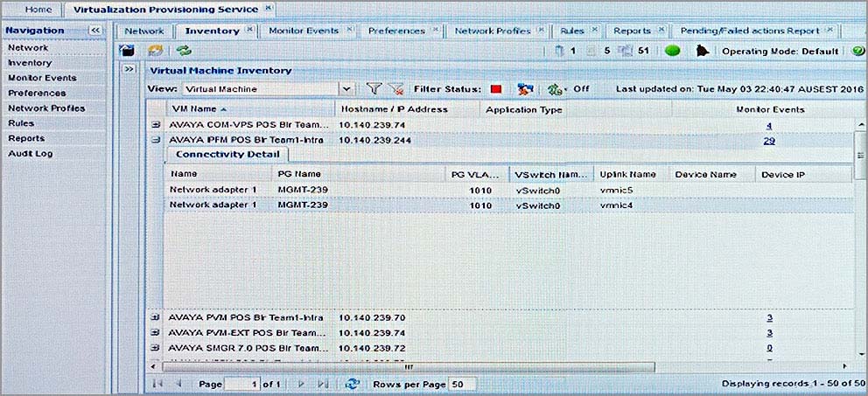This screenshot has width=868, height=396.
Task: Open monitor events link 4
Action: (769, 125)
